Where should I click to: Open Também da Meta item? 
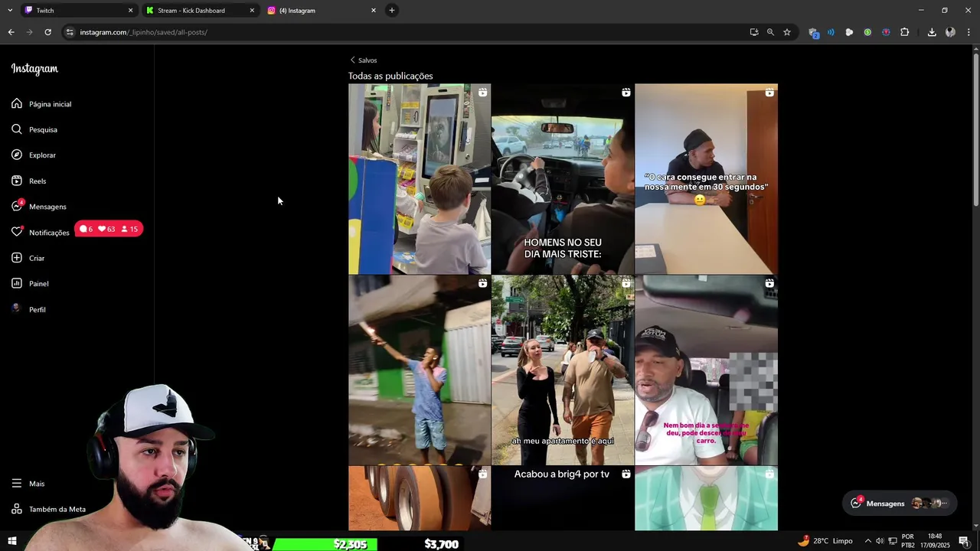click(x=49, y=509)
